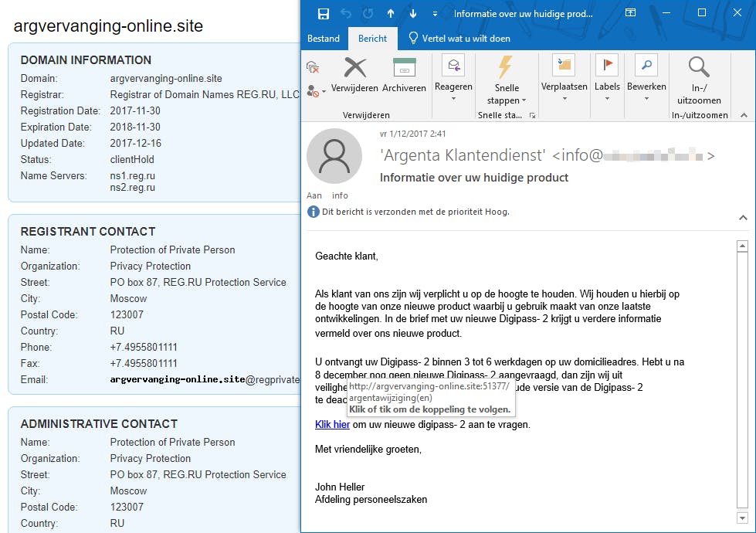
Task: Click the '2017-12-16' updated date
Action: [135, 143]
